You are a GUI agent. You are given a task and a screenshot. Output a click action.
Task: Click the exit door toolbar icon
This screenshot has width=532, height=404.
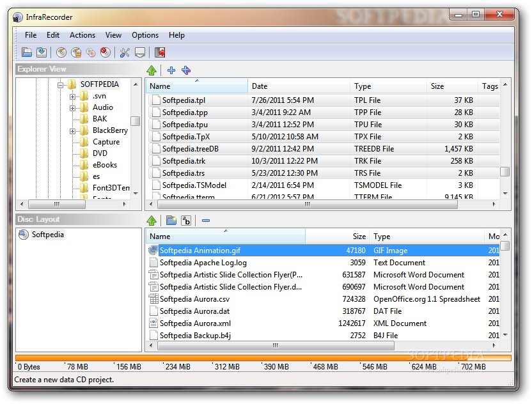pyautogui.click(x=159, y=52)
